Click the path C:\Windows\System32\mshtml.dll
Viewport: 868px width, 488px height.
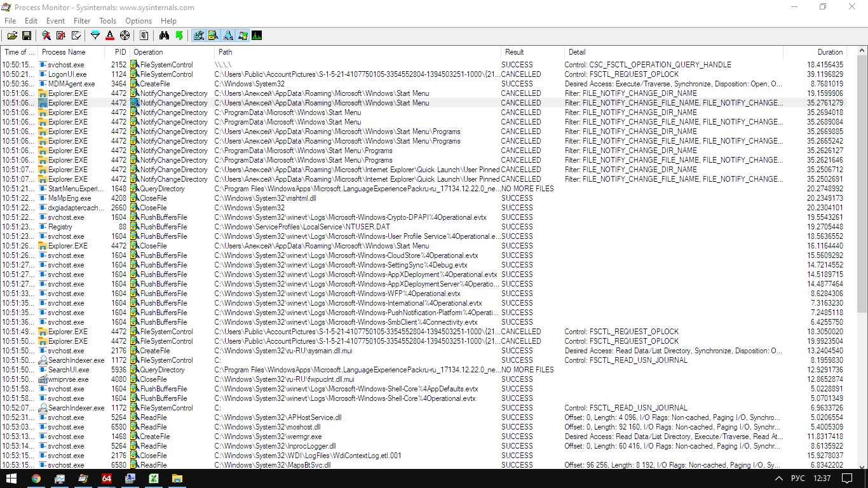(265, 198)
